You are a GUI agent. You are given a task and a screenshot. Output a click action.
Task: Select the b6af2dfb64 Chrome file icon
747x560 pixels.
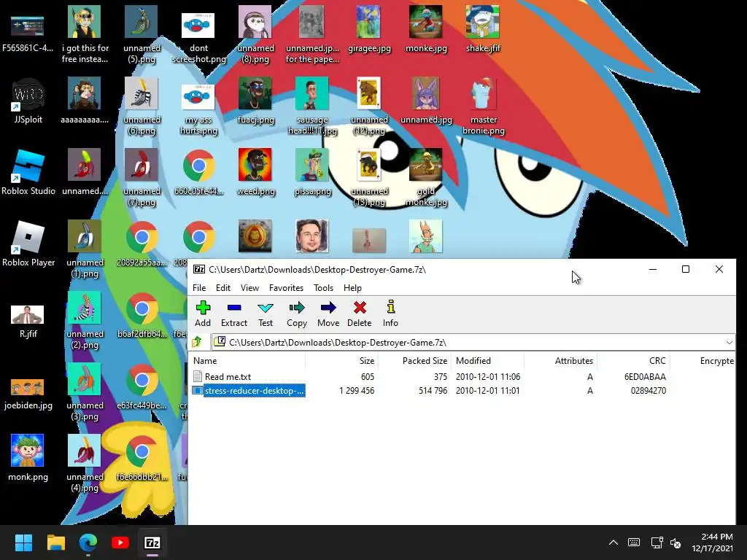click(x=142, y=315)
